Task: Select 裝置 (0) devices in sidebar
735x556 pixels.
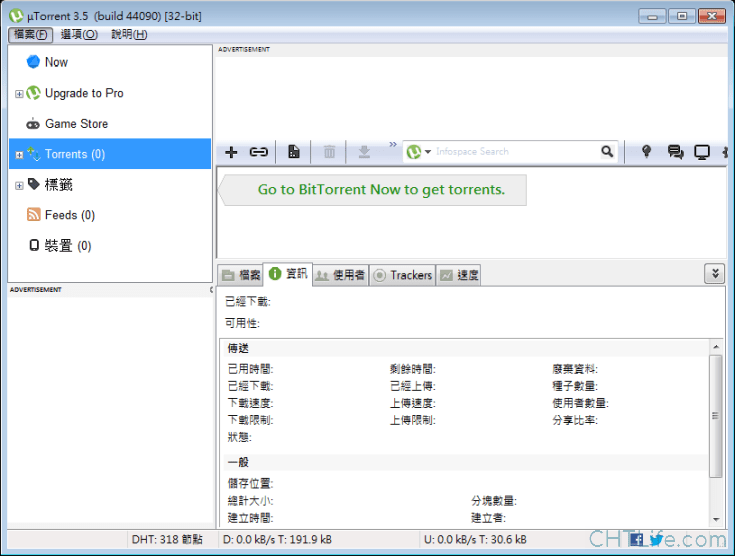Action: [68, 245]
